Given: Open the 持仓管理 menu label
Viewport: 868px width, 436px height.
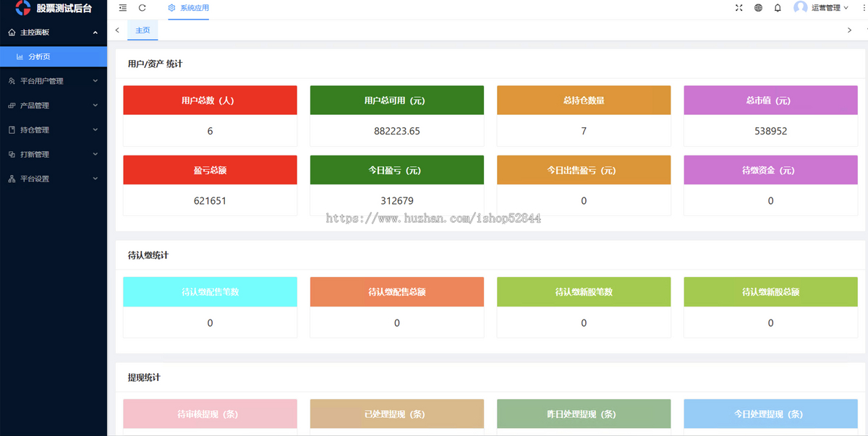Looking at the screenshot, I should point(35,130).
